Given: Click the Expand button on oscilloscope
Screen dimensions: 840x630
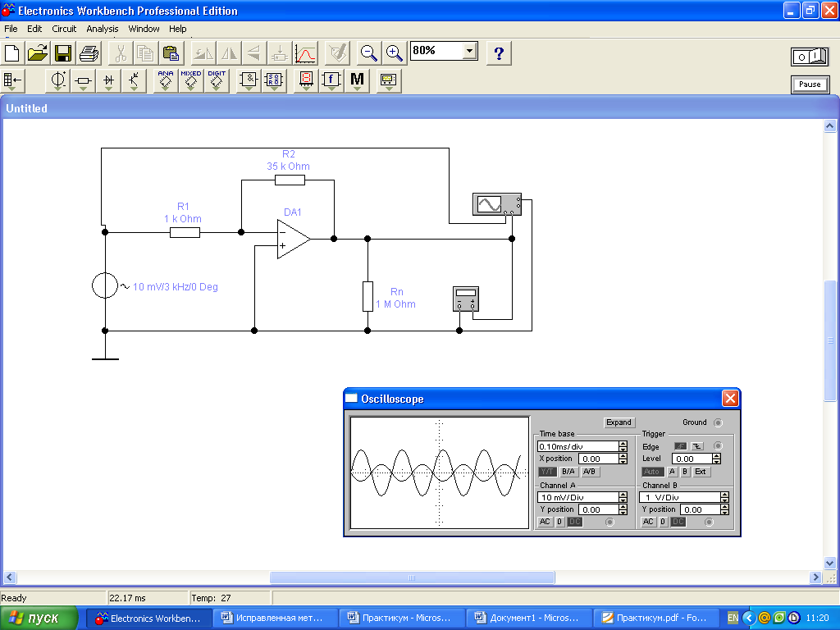Looking at the screenshot, I should click(x=619, y=422).
